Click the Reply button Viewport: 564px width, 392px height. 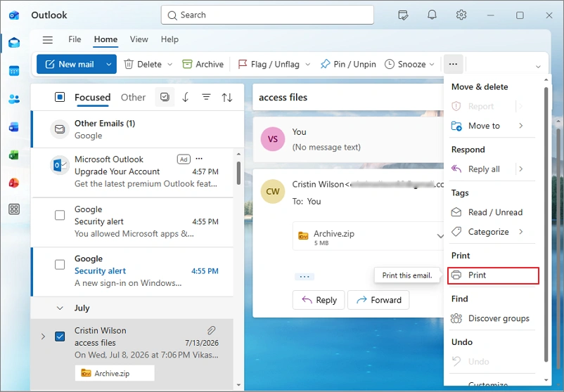pyautogui.click(x=319, y=300)
